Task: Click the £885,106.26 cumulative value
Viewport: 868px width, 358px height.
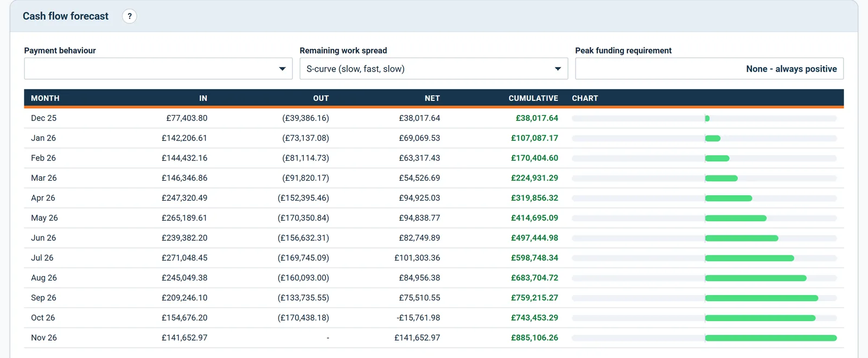Action: [534, 338]
